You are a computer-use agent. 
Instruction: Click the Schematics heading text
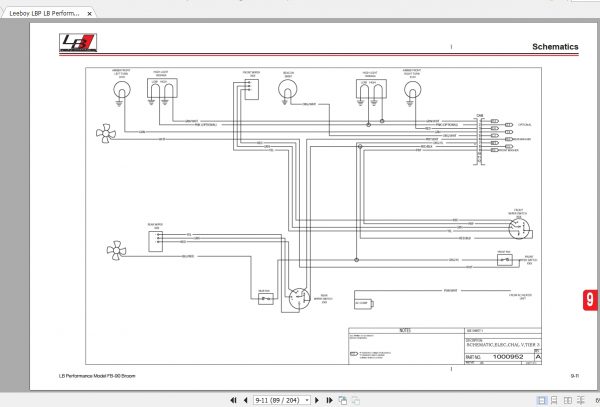(555, 47)
